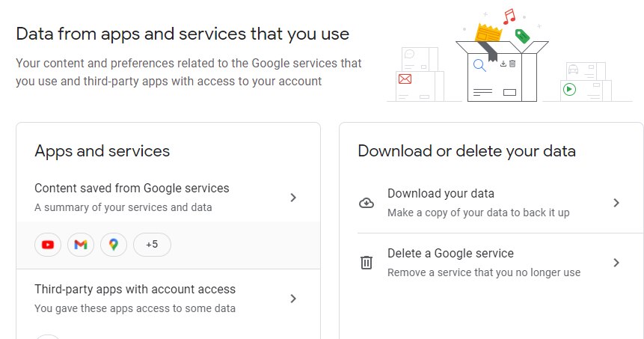Open the Download your data chevron arrow
The height and width of the screenshot is (339, 644).
616,203
